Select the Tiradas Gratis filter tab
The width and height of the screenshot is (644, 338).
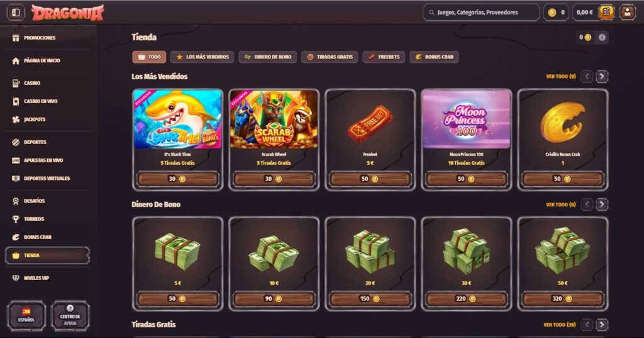[x=330, y=57]
